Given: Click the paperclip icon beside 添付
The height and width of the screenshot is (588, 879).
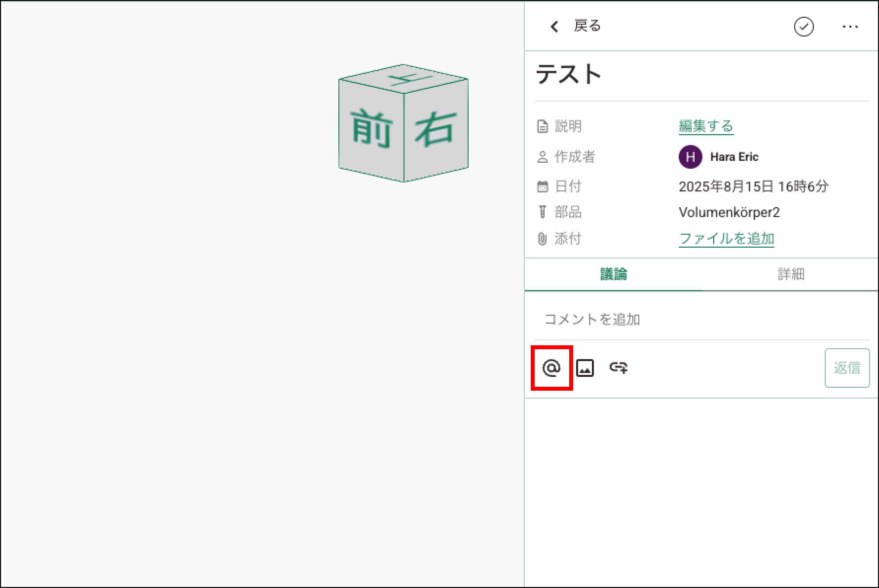Looking at the screenshot, I should 542,239.
